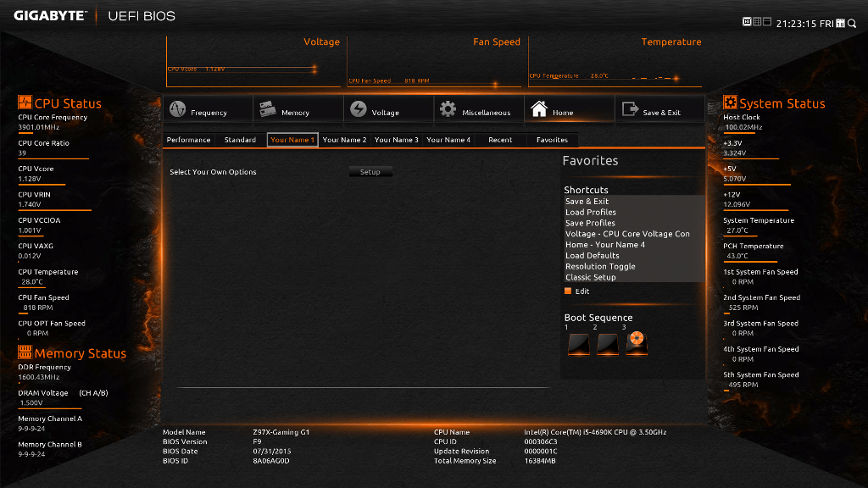Open the Memory menu RAM icon
Screen dimensions: 868x488
[268, 109]
